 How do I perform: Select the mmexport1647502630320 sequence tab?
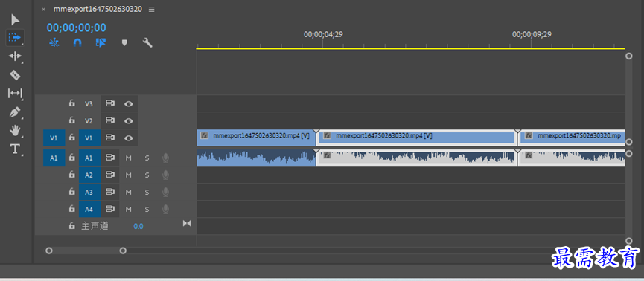click(98, 9)
